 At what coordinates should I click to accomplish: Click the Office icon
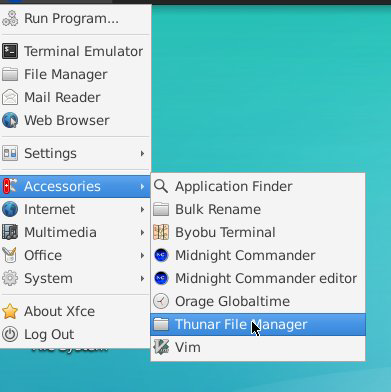point(10,255)
